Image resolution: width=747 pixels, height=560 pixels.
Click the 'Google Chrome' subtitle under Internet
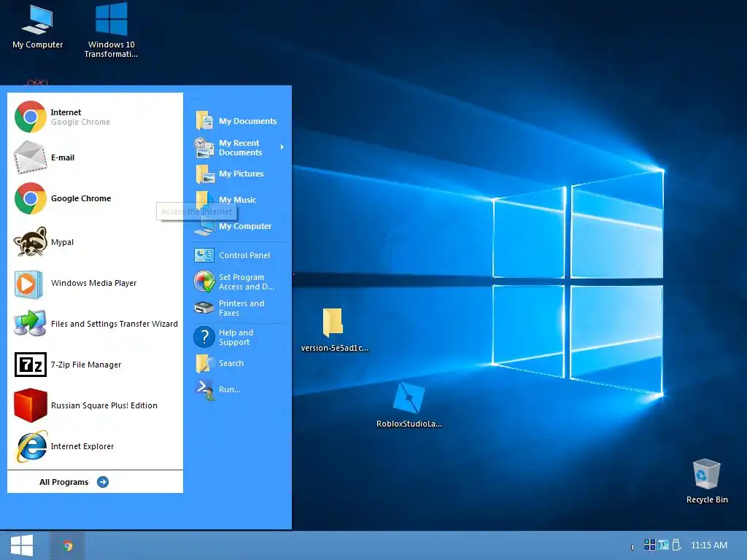coord(80,122)
